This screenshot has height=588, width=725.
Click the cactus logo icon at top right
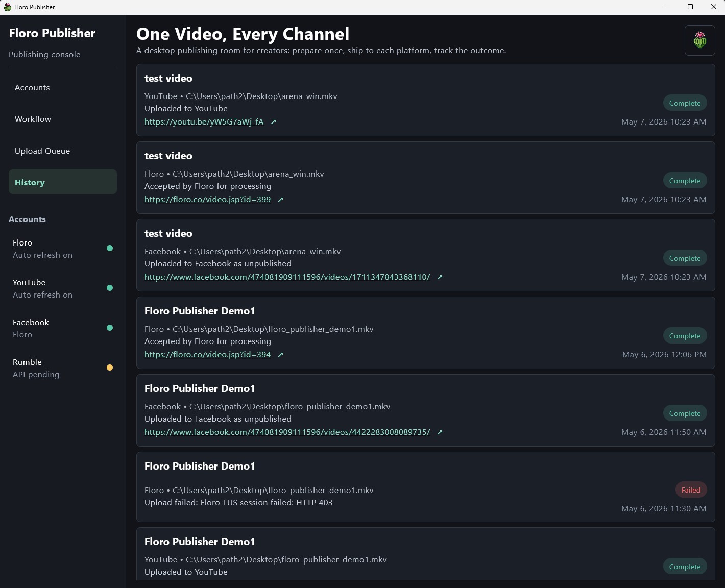coord(699,40)
